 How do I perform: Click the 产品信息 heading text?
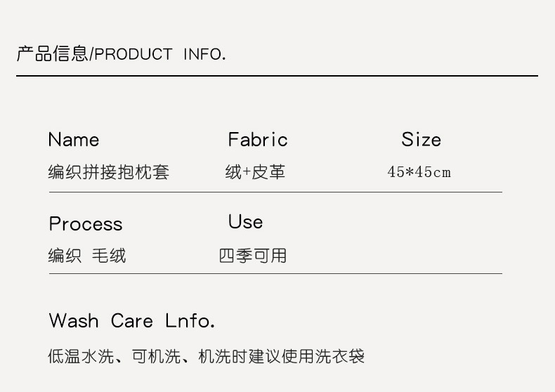[x=53, y=53]
